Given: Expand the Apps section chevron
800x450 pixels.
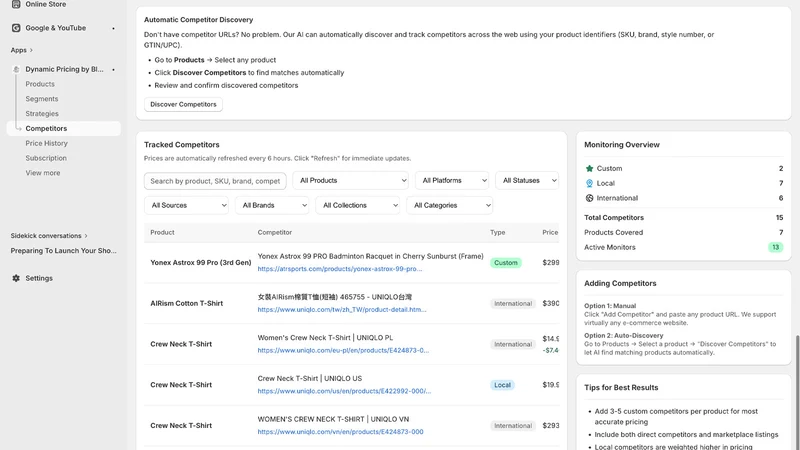Looking at the screenshot, I should [x=31, y=50].
